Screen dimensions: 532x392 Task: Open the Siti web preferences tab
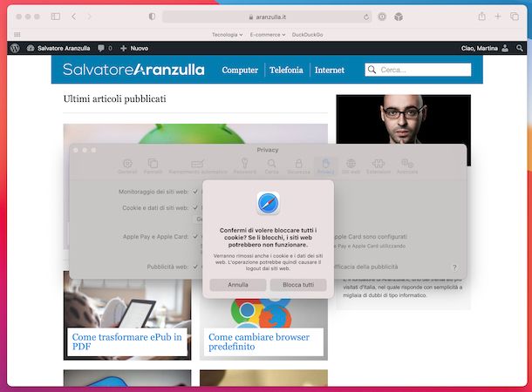(351, 166)
